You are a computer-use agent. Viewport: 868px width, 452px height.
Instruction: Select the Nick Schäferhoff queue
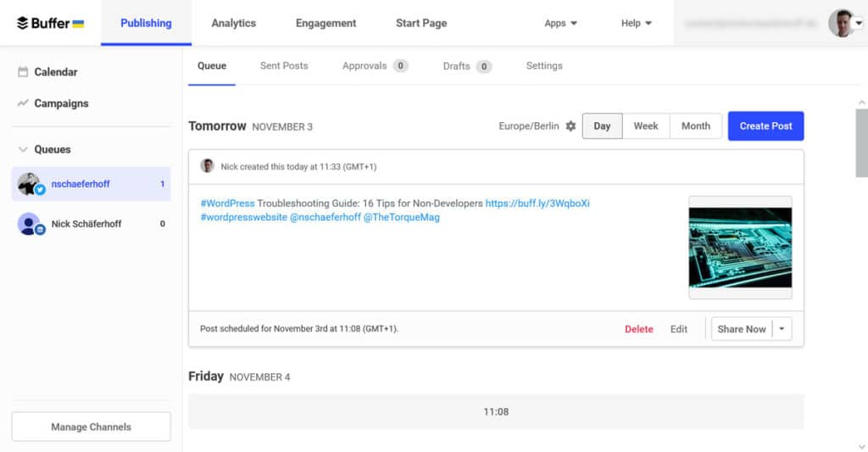click(92, 224)
